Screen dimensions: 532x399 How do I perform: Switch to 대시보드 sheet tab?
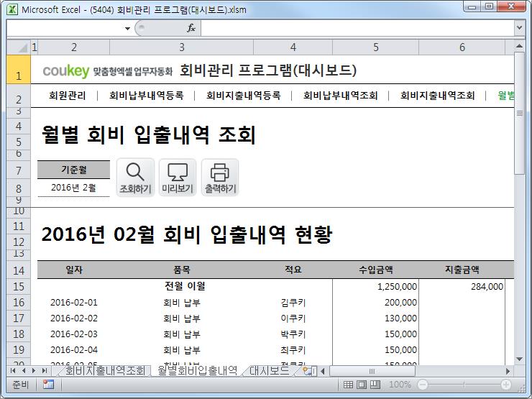(270, 370)
